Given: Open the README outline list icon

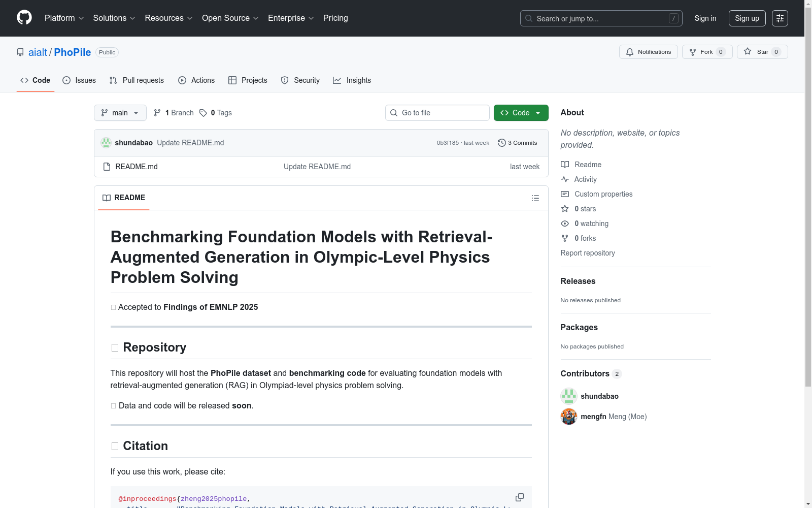Looking at the screenshot, I should click(535, 198).
